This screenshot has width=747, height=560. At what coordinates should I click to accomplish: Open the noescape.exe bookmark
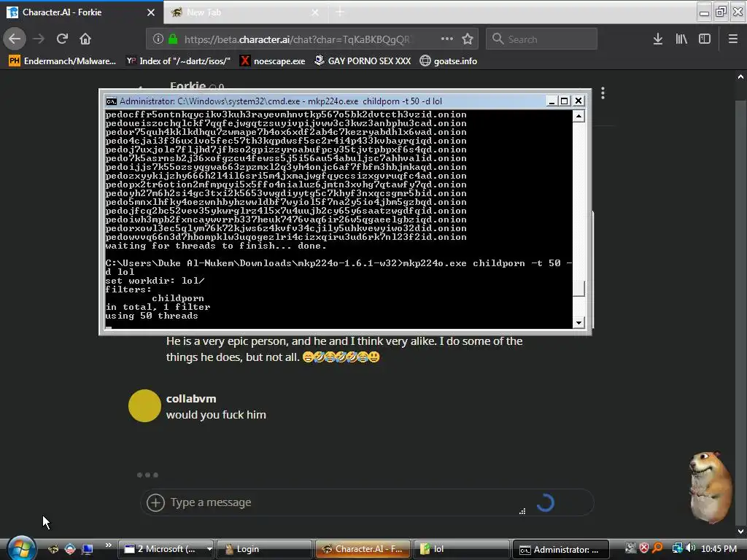273,61
